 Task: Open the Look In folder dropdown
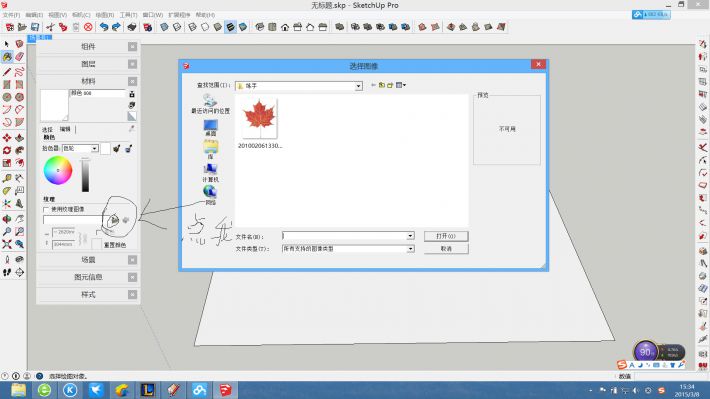coord(358,86)
